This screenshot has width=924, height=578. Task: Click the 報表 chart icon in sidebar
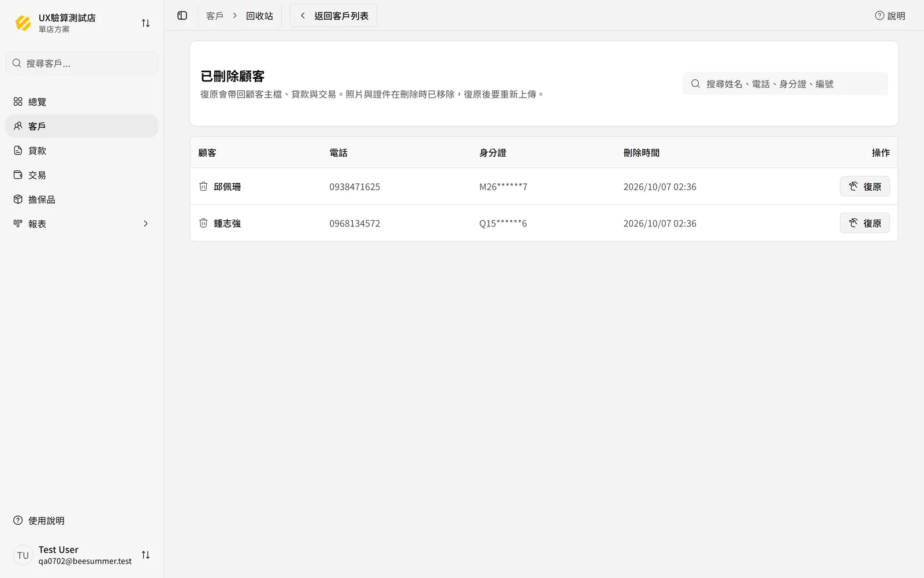point(18,224)
